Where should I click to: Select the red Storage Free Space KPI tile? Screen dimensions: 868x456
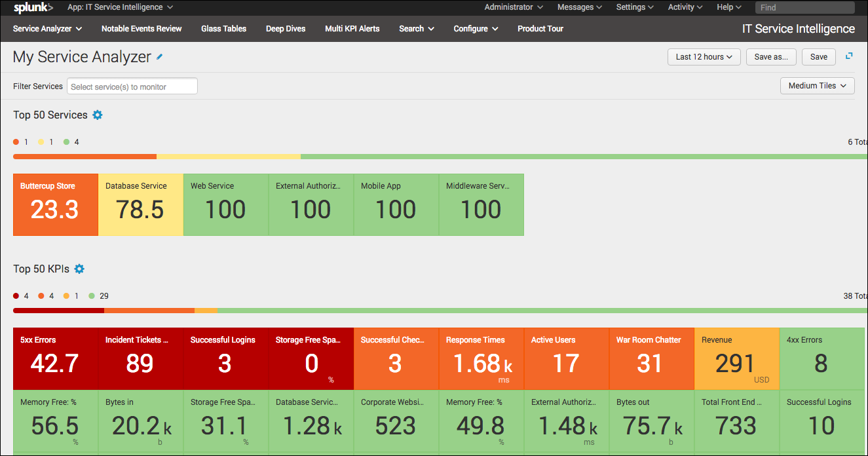[x=311, y=358]
